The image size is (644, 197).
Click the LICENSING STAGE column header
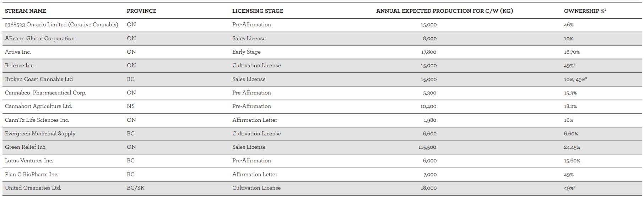[x=258, y=11]
